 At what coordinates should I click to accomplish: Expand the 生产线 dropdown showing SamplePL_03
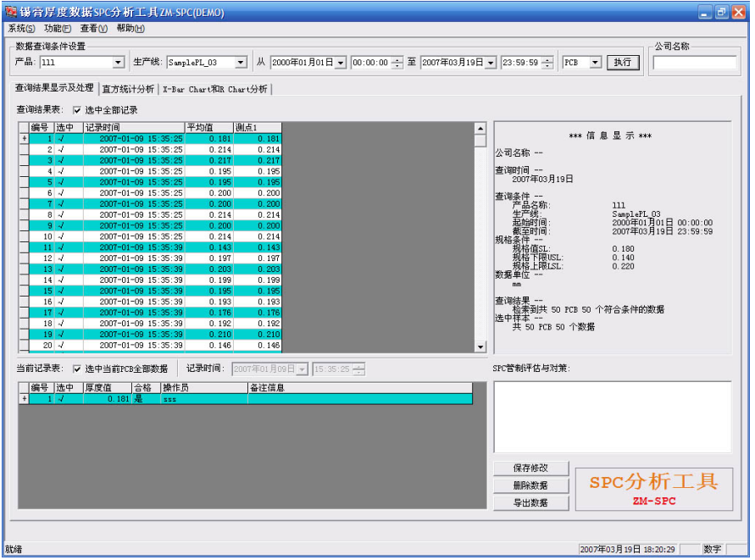click(x=241, y=63)
